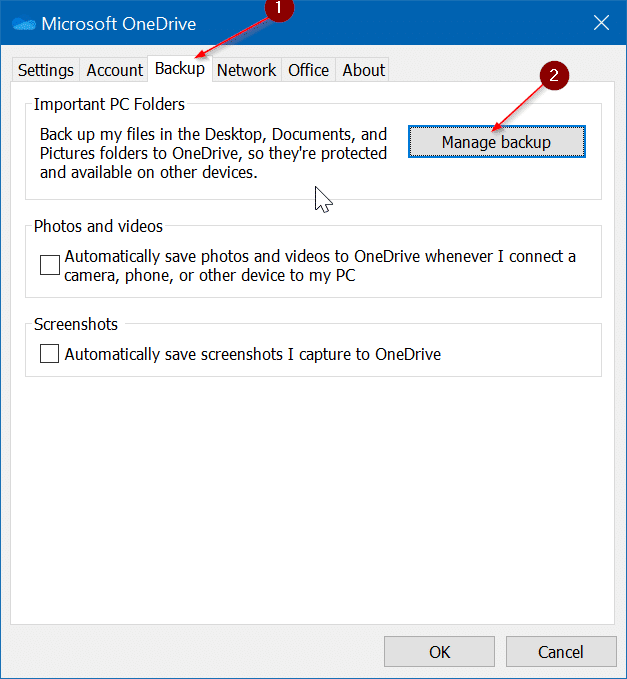Click the 'Microsoft OneDrive' window title
Image resolution: width=627 pixels, height=679 pixels.
(119, 24)
